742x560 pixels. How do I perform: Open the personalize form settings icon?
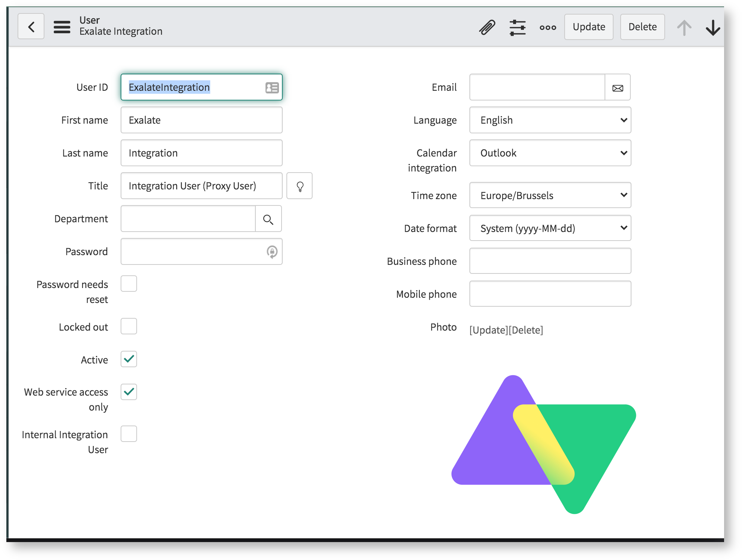pyautogui.click(x=517, y=27)
